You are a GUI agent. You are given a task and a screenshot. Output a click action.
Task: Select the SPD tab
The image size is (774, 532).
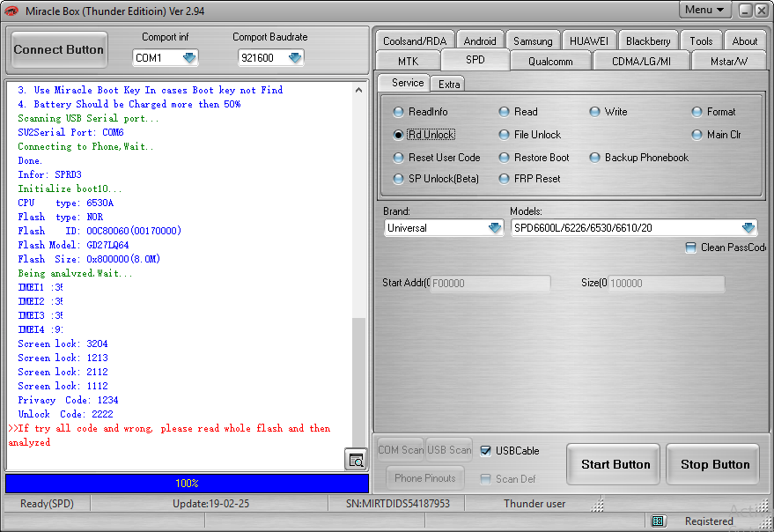tap(475, 60)
